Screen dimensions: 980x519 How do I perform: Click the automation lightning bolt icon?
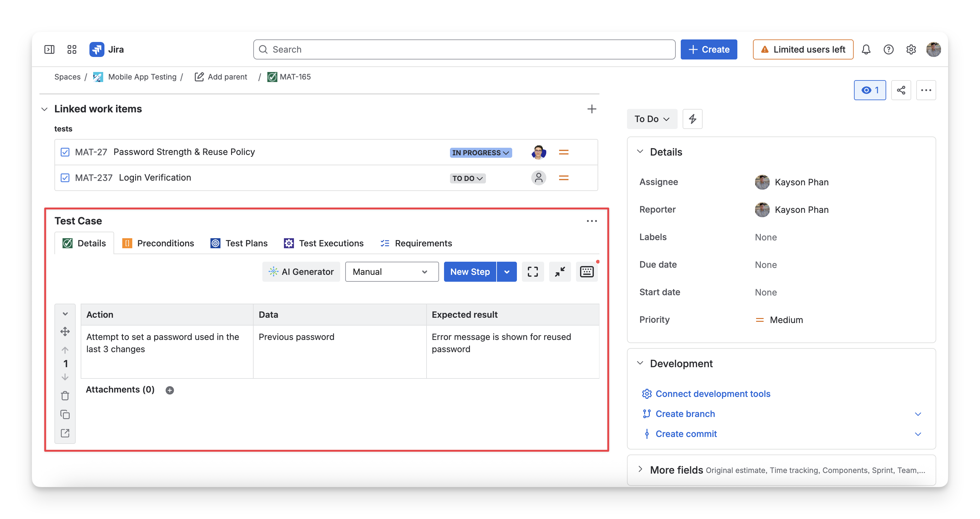coord(692,119)
